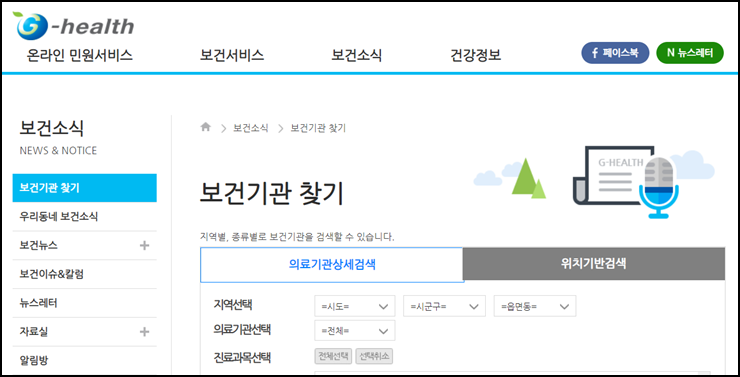This screenshot has height=377, width=740.
Task: Open the 보건서비스 menu
Action: point(232,56)
